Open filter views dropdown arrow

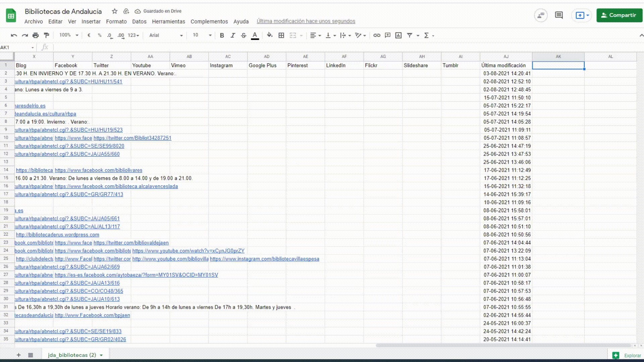418,36
